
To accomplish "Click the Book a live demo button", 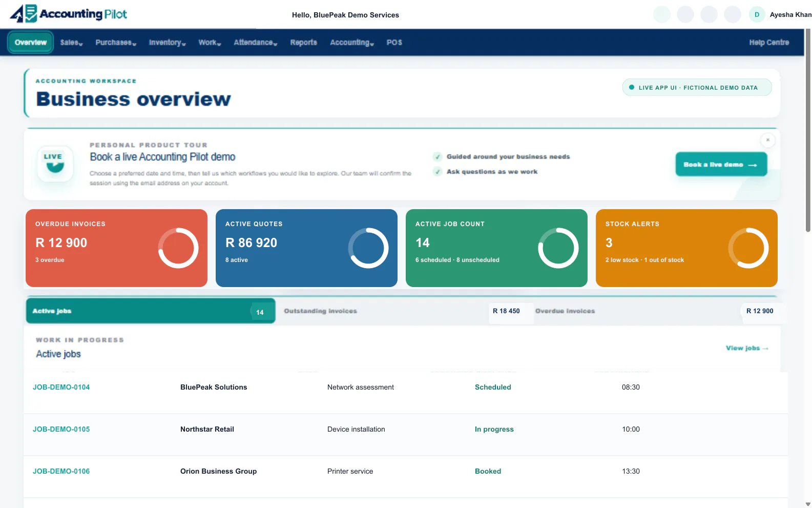I will 721,164.
